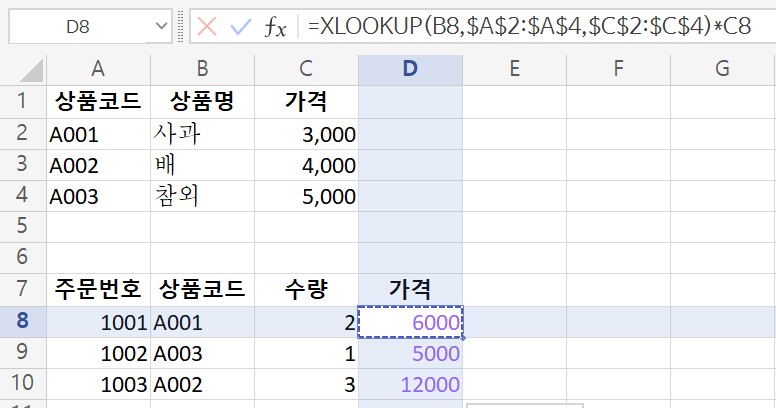Select column D header
The height and width of the screenshot is (408, 776).
[410, 69]
